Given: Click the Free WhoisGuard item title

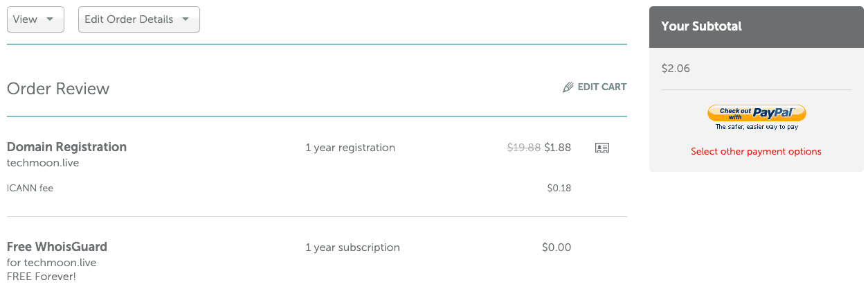Looking at the screenshot, I should point(57,247).
